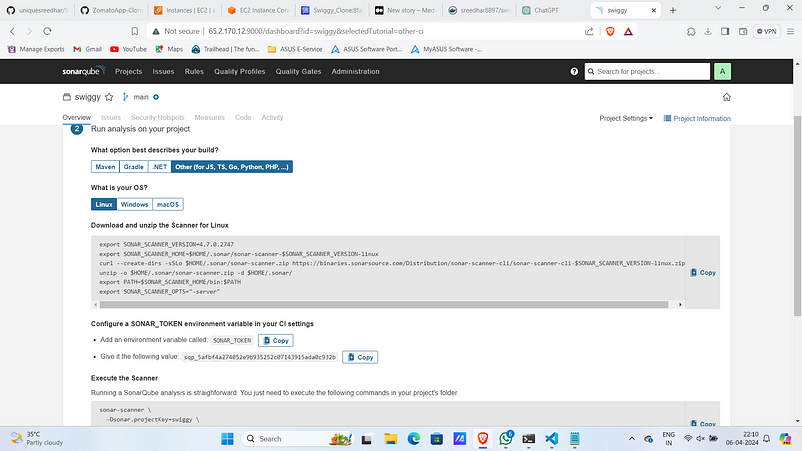Go back in browser history
The height and width of the screenshot is (451, 802).
(x=13, y=31)
